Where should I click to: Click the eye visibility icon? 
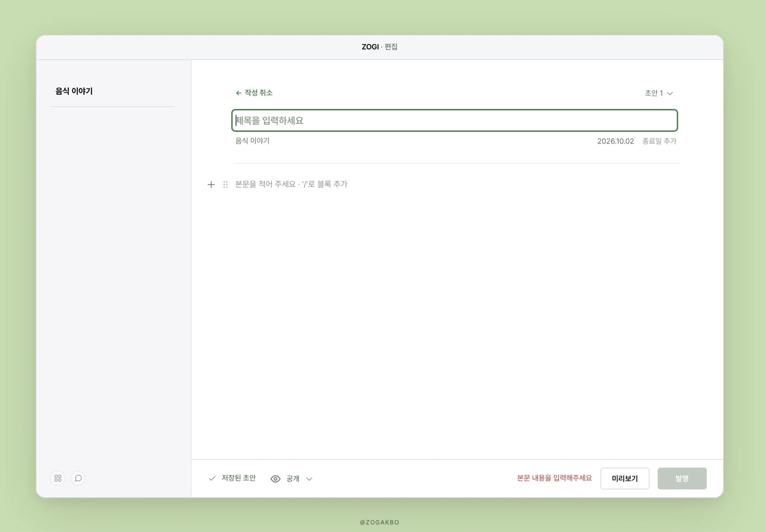pyautogui.click(x=275, y=478)
